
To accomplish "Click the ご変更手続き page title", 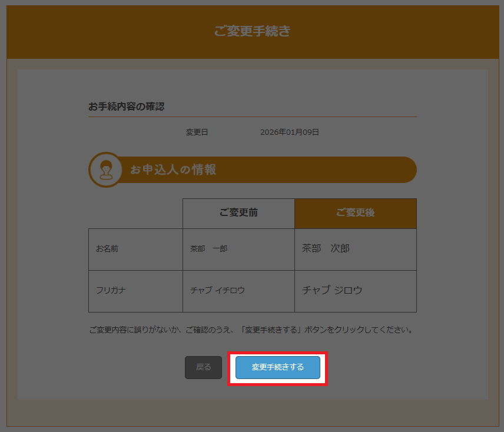I will [x=252, y=31].
